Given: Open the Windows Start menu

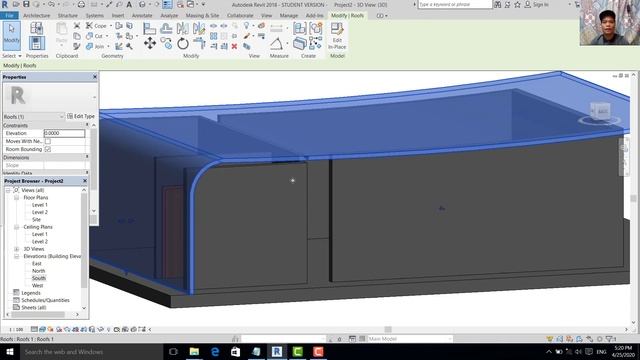Looking at the screenshot, I should coord(9,352).
